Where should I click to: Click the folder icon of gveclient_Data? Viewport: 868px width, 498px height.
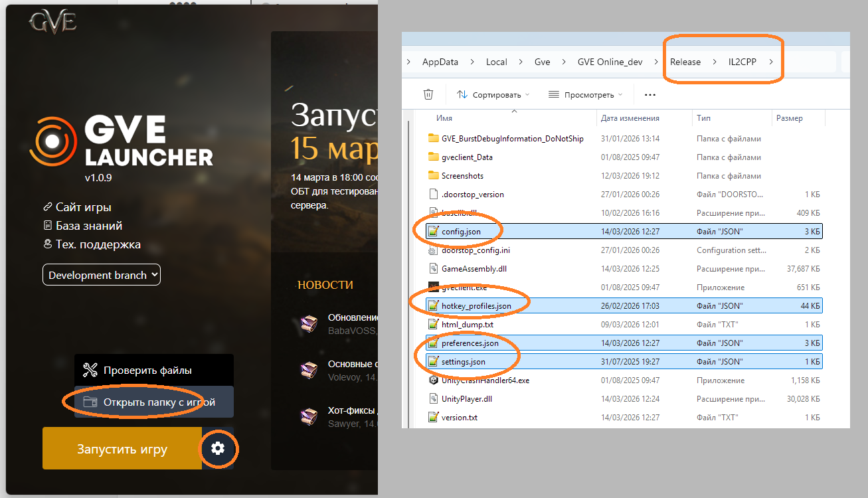click(x=434, y=157)
